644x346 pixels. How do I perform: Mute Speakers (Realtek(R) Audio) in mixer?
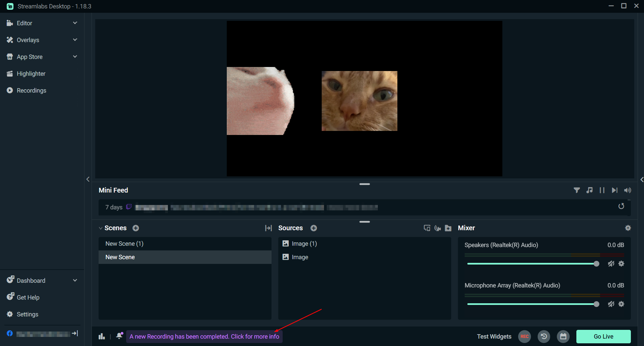(x=611, y=264)
